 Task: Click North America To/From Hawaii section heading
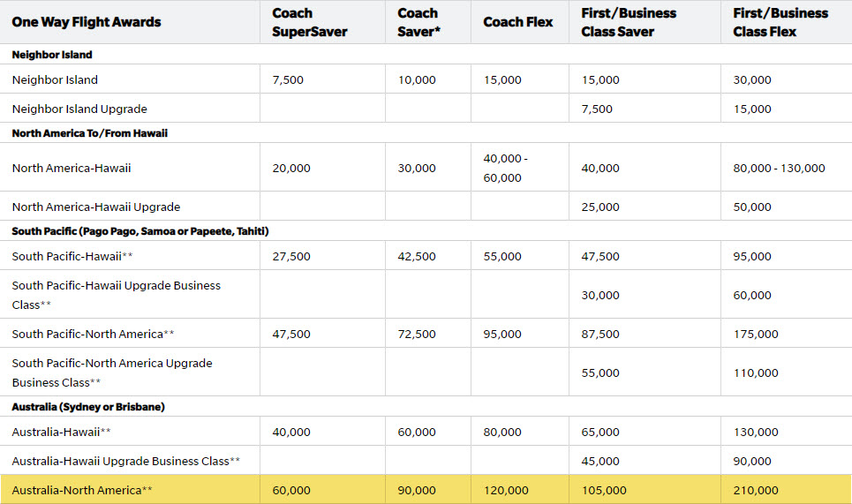[90, 133]
